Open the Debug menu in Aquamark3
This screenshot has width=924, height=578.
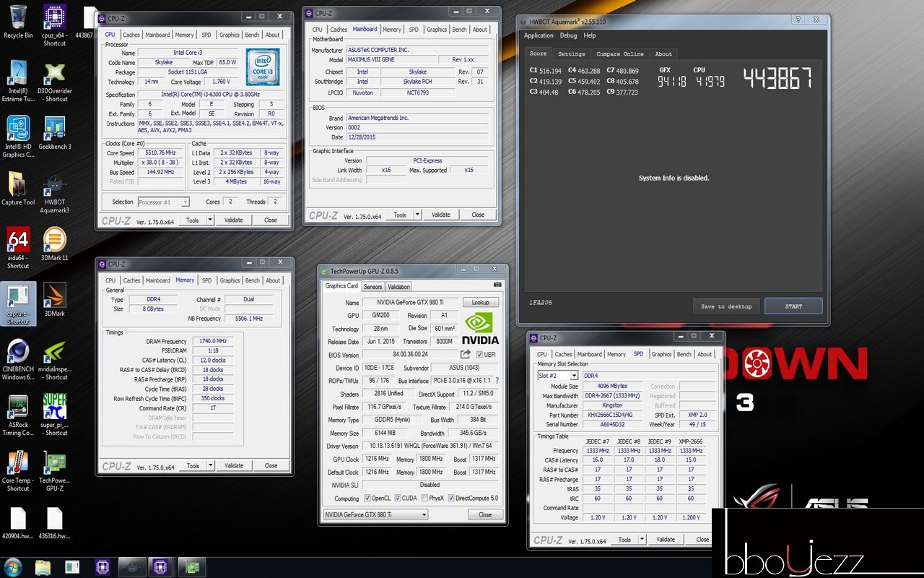coord(568,35)
